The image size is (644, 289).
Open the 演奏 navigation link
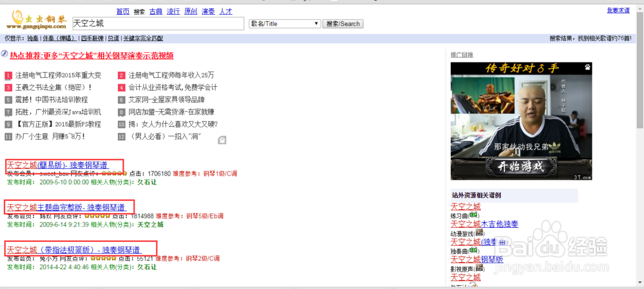click(x=208, y=12)
